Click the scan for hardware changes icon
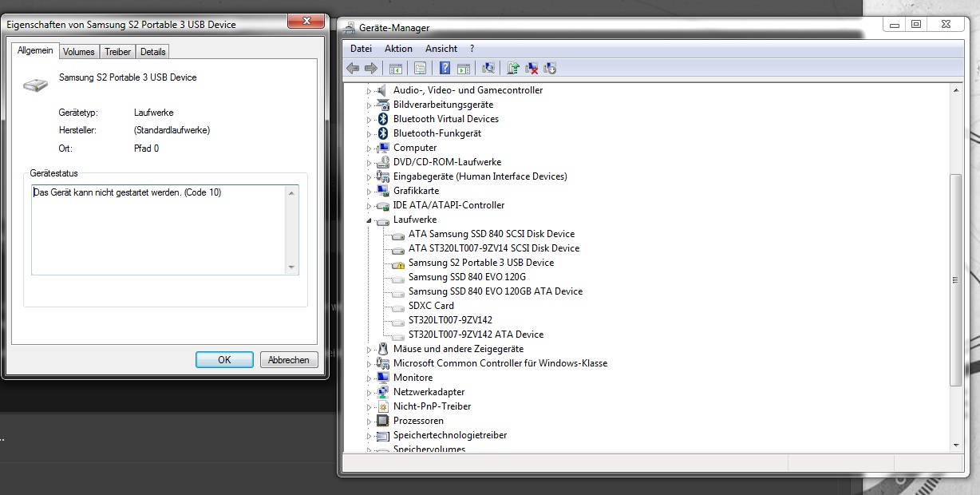Viewport: 980px width, 495px height. (488, 69)
